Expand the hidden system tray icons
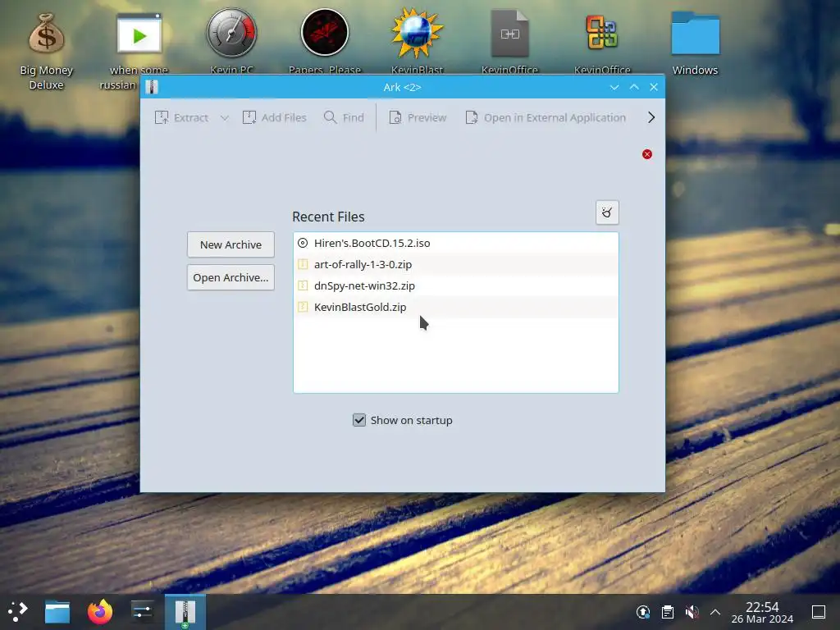 (715, 612)
